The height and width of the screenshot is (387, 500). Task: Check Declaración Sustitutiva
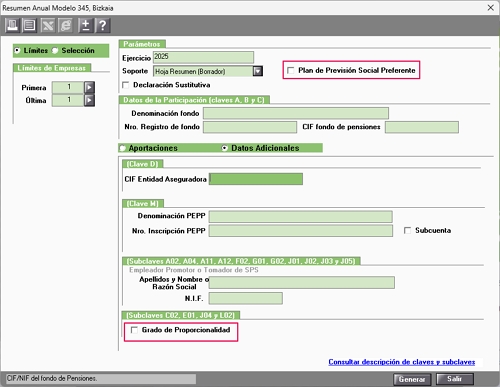pos(126,85)
